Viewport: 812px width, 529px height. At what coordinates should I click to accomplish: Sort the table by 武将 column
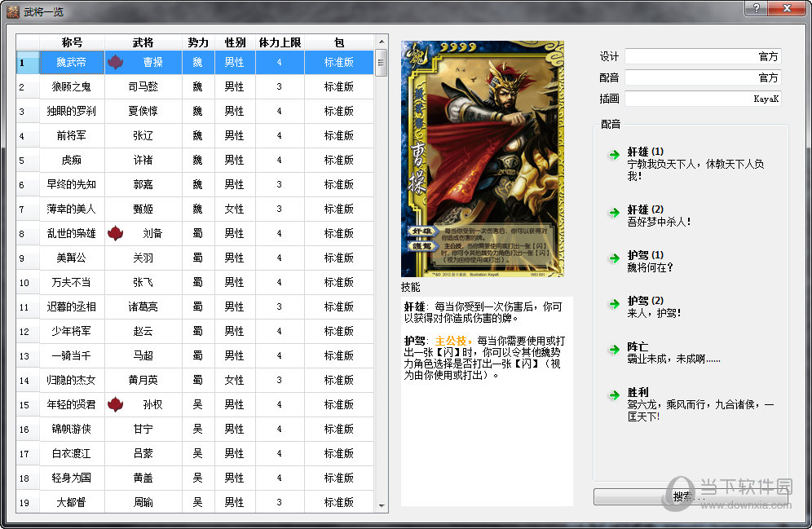tap(143, 42)
